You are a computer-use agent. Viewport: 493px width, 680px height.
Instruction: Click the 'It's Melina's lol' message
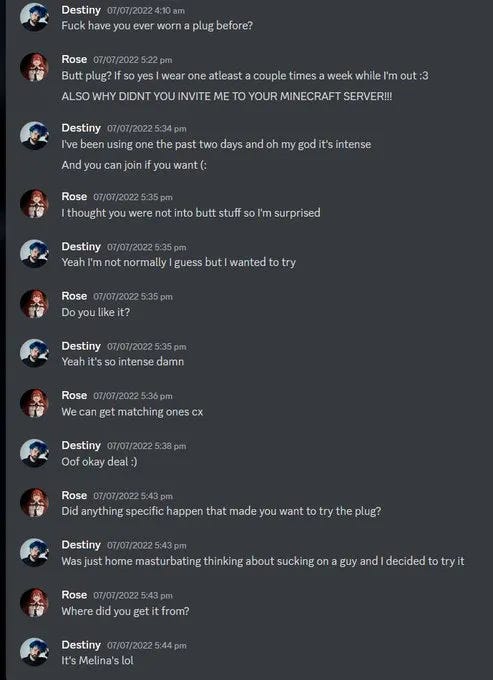point(98,660)
